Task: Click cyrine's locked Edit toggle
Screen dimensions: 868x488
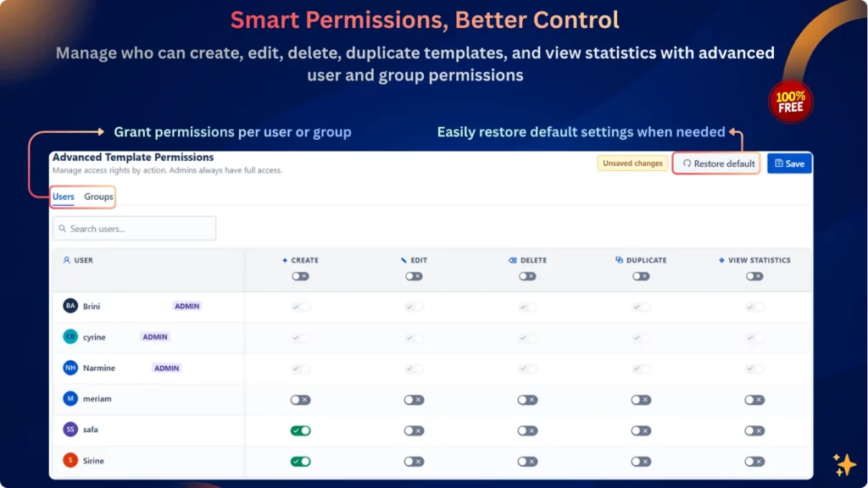Action: coord(414,337)
